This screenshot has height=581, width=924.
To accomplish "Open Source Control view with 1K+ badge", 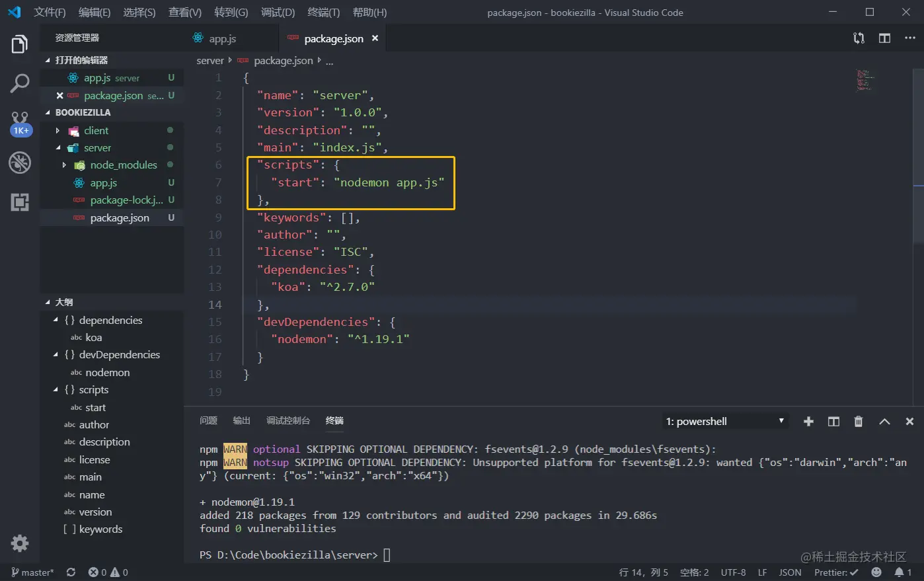I will point(20,124).
